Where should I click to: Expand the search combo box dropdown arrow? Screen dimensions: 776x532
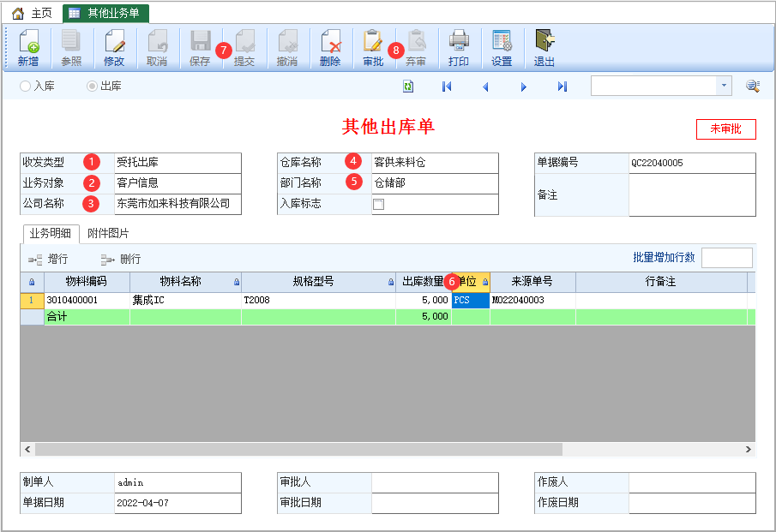click(724, 86)
